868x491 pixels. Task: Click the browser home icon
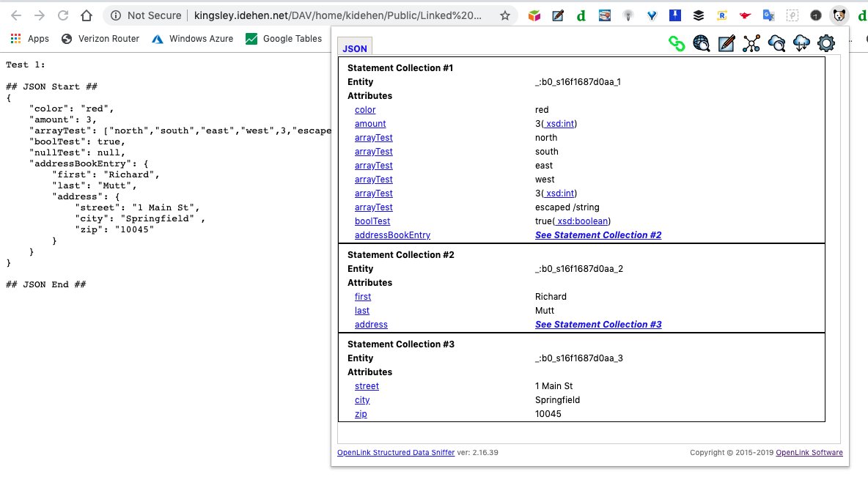tap(87, 15)
